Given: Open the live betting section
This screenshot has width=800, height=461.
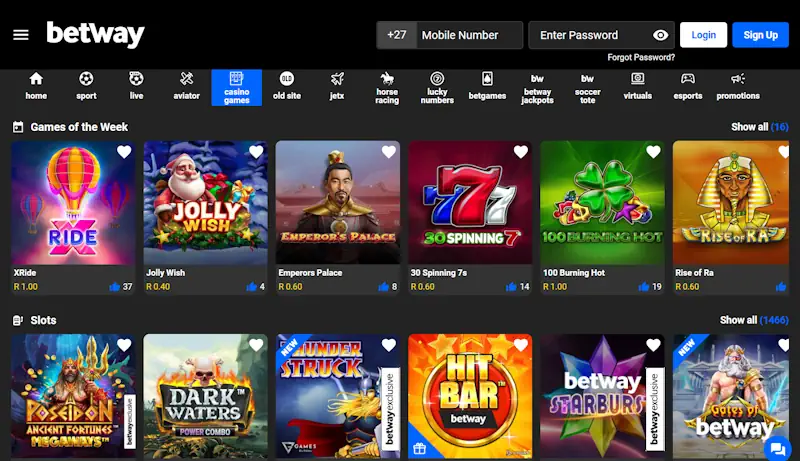Looking at the screenshot, I should 136,87.
